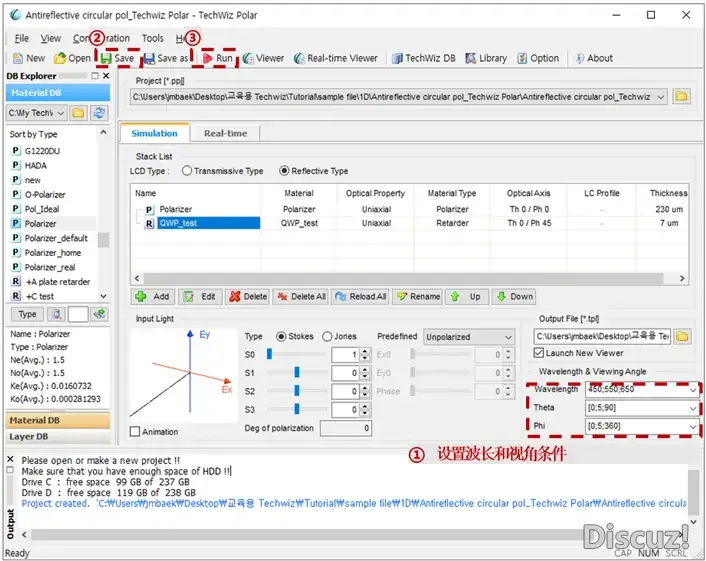
Task: Refresh the Material DB list
Action: (x=100, y=113)
